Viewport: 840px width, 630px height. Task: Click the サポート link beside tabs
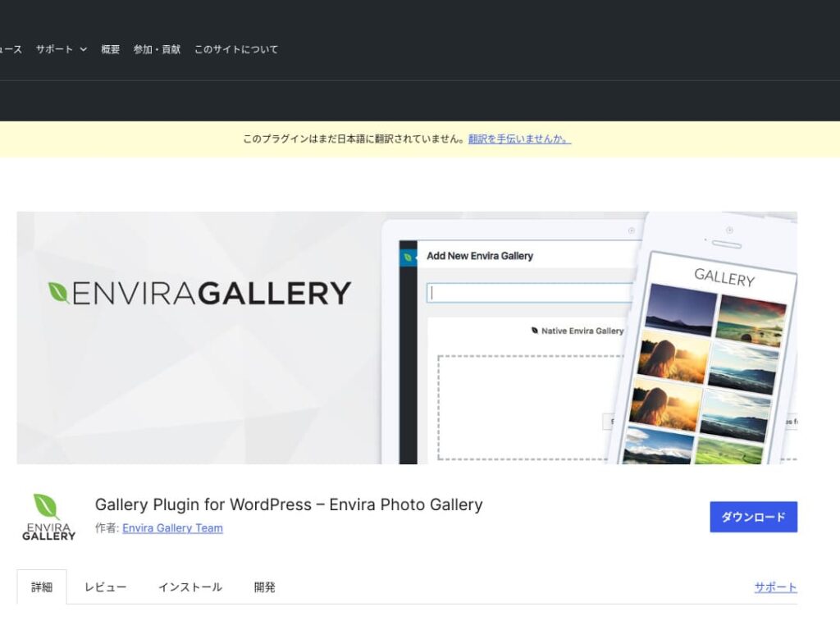pos(775,587)
